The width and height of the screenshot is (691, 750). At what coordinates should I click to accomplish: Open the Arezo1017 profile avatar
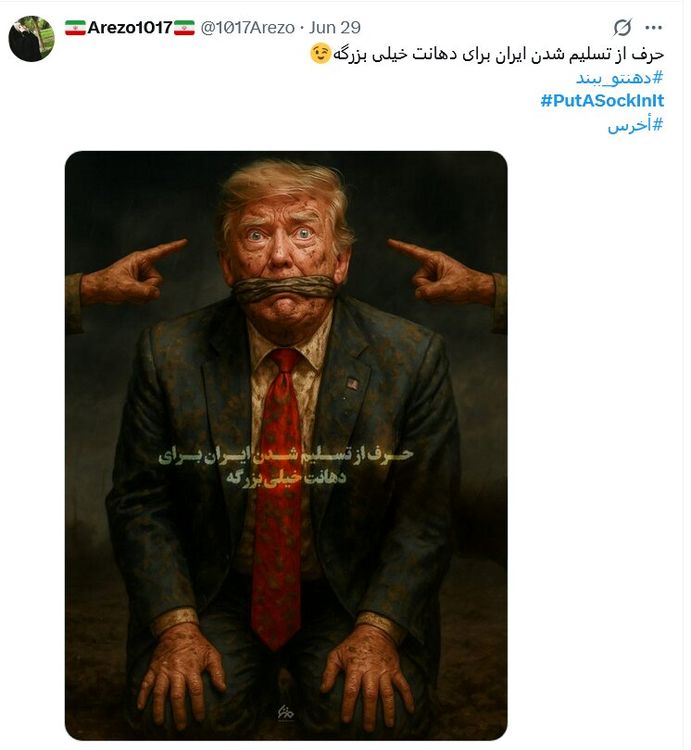[x=32, y=39]
